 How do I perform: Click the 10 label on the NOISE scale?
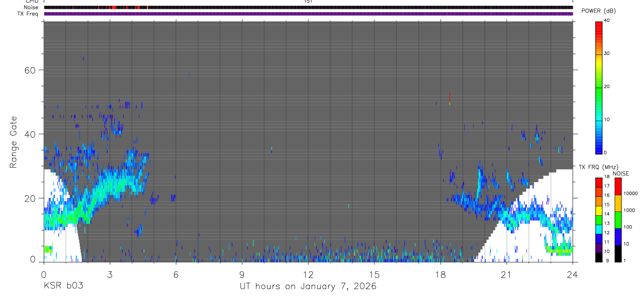(x=626, y=244)
